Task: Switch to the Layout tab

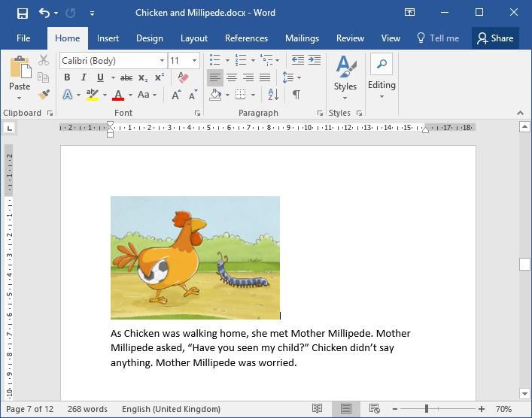Action: pyautogui.click(x=194, y=38)
